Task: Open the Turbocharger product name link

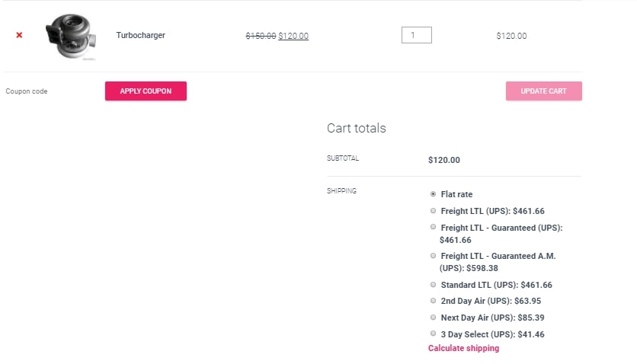Action: point(140,35)
